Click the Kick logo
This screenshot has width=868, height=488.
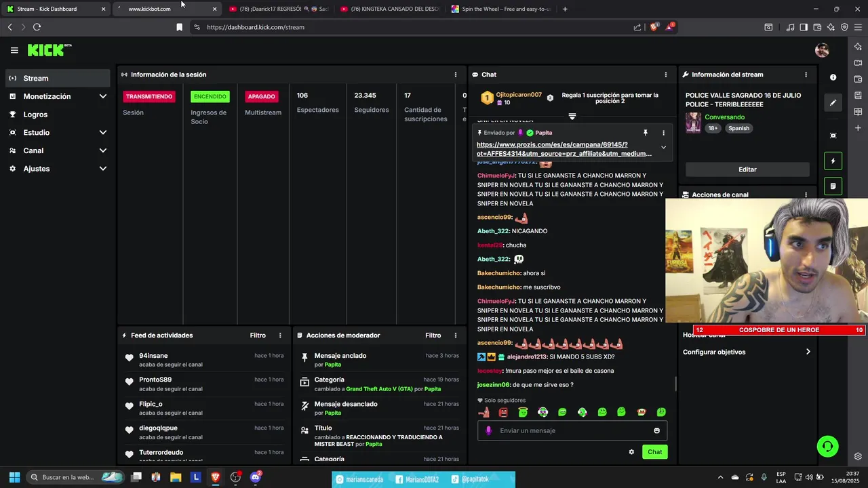49,50
